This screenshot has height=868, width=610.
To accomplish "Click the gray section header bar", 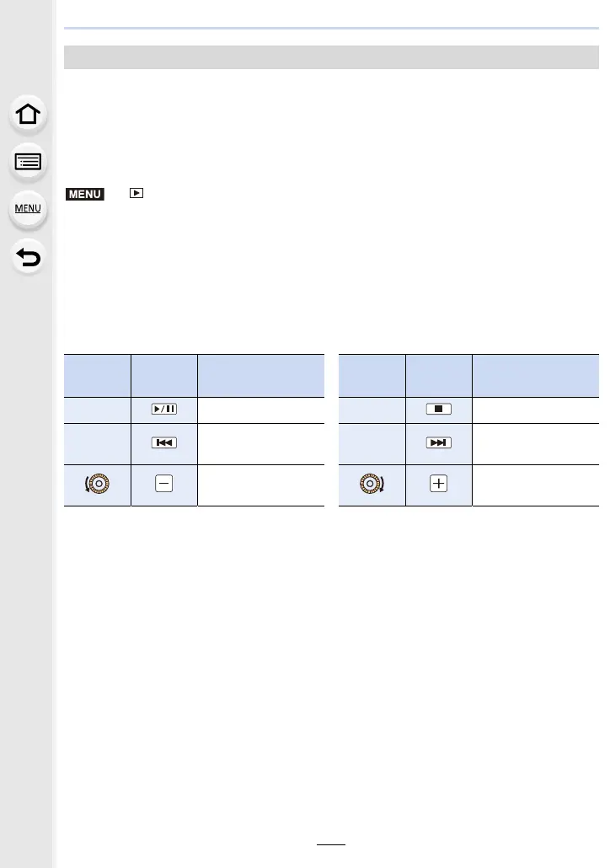I will [x=332, y=57].
